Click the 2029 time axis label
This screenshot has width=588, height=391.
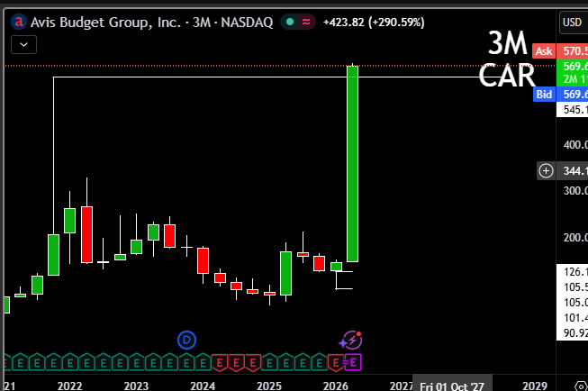535,386
